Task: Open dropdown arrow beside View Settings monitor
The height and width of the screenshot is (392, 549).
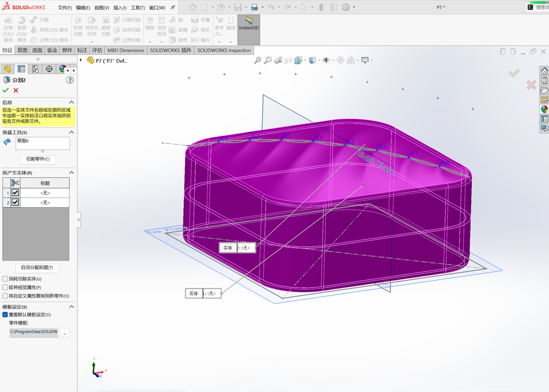Action: (372, 60)
